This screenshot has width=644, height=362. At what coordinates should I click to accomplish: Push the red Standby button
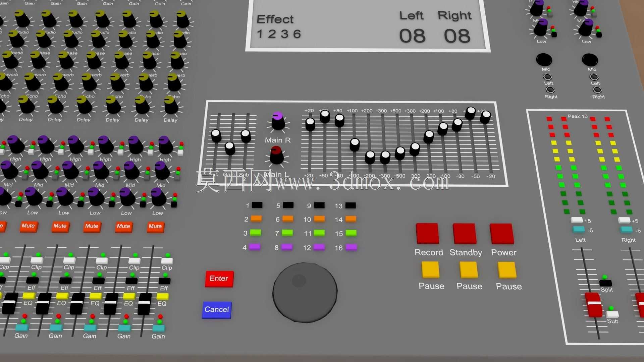click(465, 234)
